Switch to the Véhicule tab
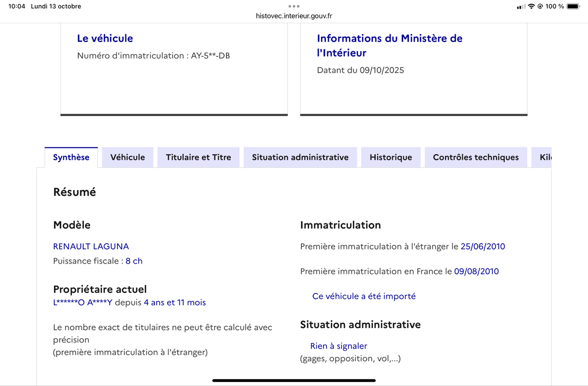Image resolution: width=588 pixels, height=386 pixels. tap(127, 157)
